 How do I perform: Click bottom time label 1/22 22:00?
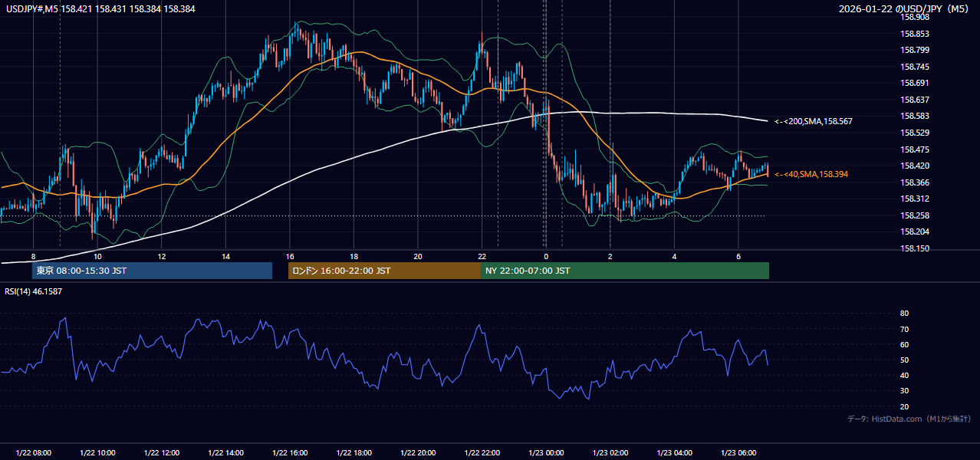(482, 453)
